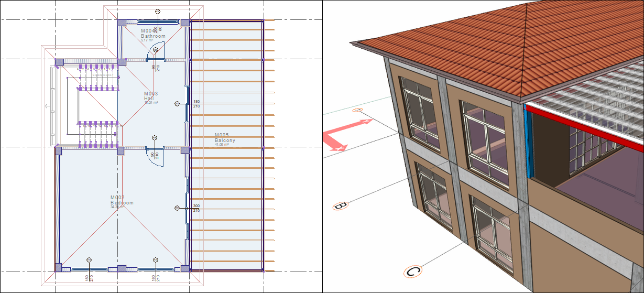Click grid marker B in 3D view
Image resolution: width=644 pixels, height=293 pixels.
339,205
